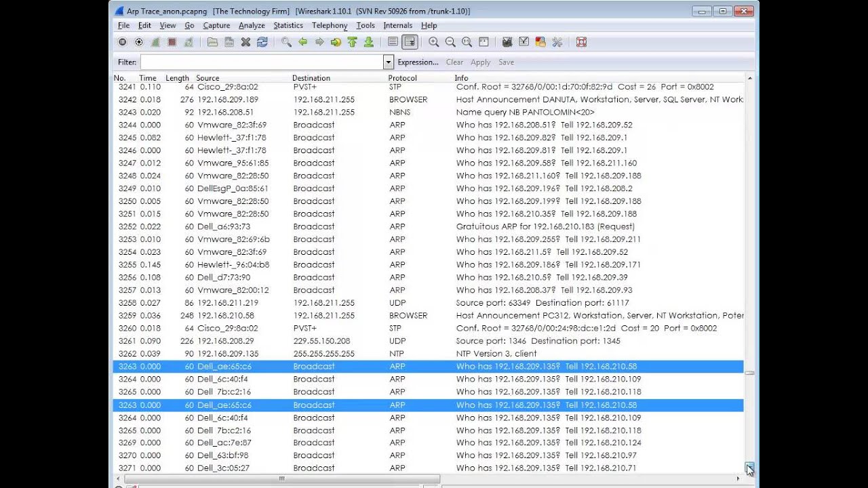868x488 pixels.
Task: Select packet 3252 Gratuitous ARP row
Action: coord(429,226)
